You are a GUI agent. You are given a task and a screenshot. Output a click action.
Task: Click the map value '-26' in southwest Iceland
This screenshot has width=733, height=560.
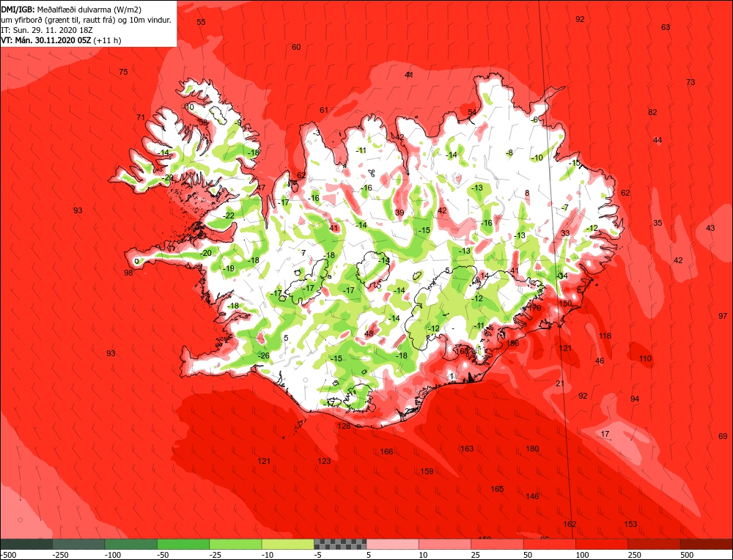point(264,355)
